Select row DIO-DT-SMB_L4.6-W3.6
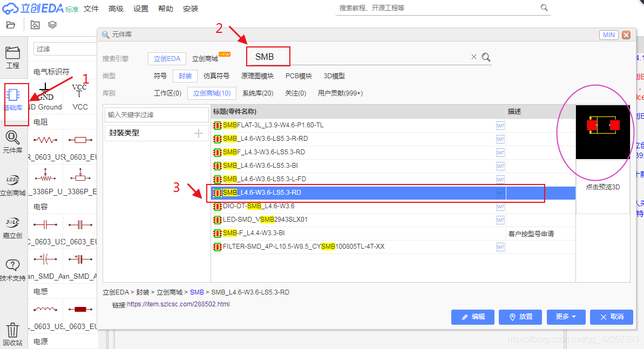644x349 pixels. point(393,206)
